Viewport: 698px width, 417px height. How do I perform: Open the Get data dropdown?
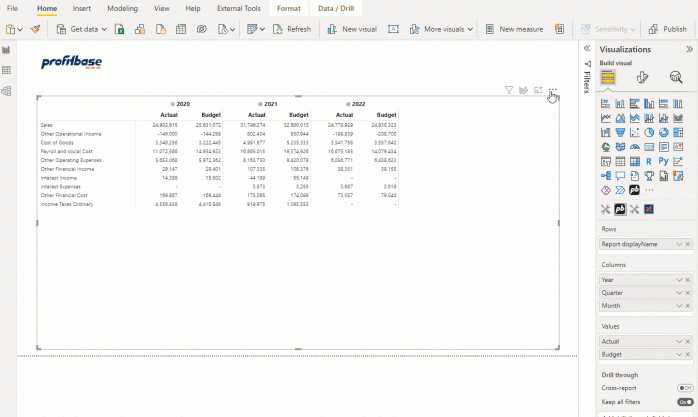pos(84,29)
